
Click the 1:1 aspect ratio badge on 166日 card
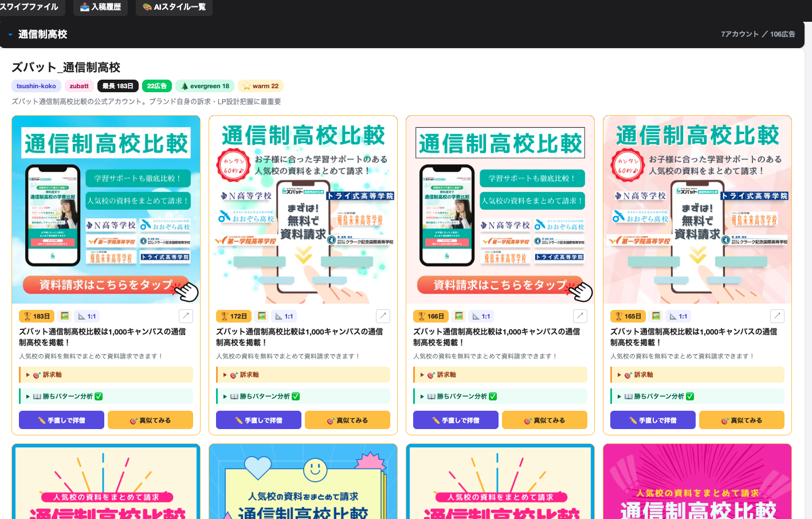click(x=481, y=316)
